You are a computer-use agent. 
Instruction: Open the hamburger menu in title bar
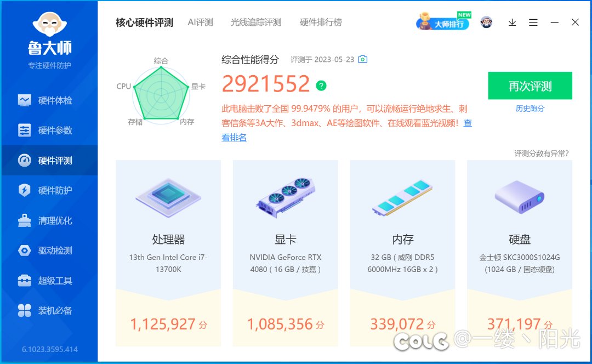click(x=533, y=22)
